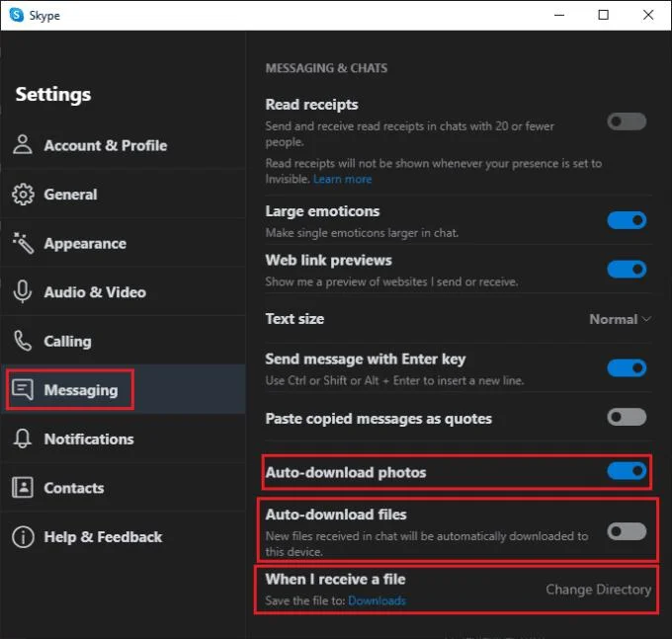The image size is (672, 639).
Task: Disable Web link previews toggle
Action: click(x=627, y=269)
